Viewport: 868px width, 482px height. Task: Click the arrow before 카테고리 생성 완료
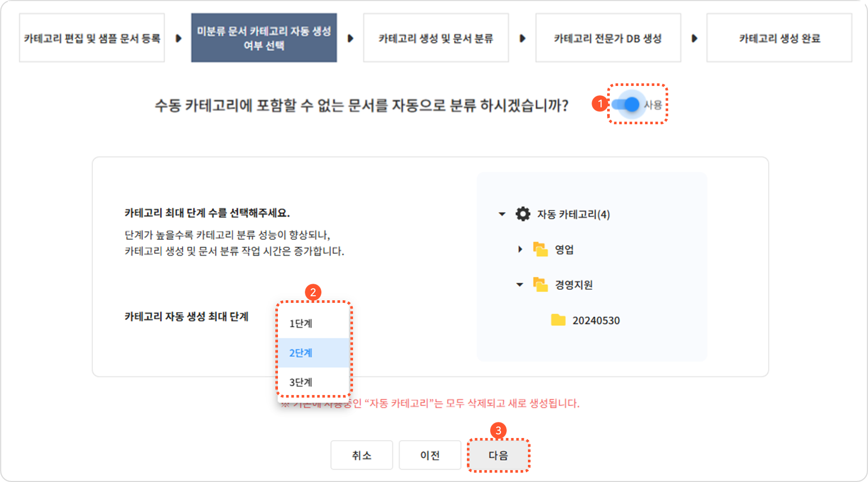point(694,38)
